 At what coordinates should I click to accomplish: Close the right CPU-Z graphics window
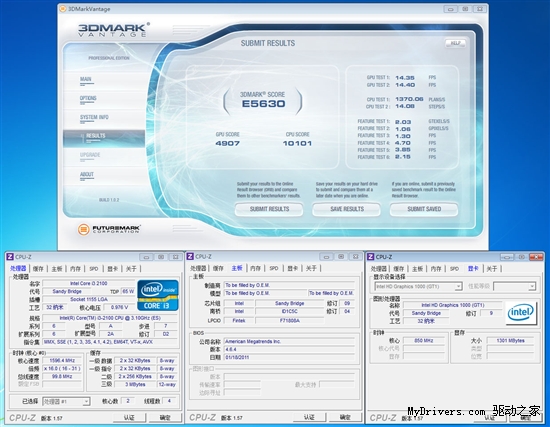[x=536, y=257]
